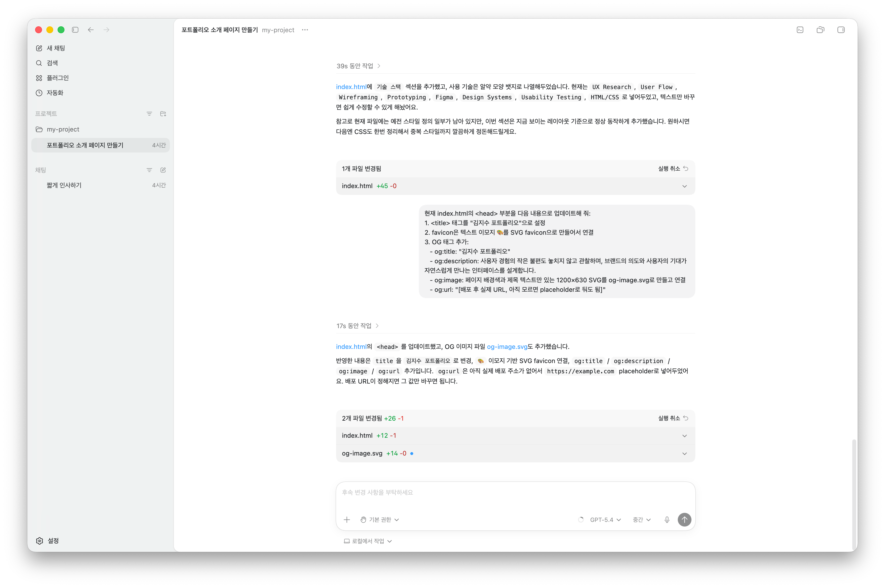Open the terminal panel icon
This screenshot has height=588, width=885.
800,30
